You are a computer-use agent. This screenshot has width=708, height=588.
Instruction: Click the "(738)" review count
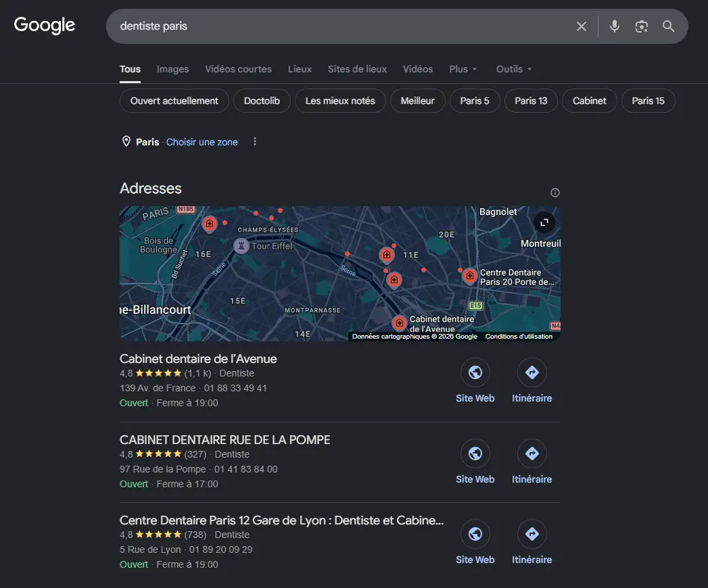click(x=195, y=535)
